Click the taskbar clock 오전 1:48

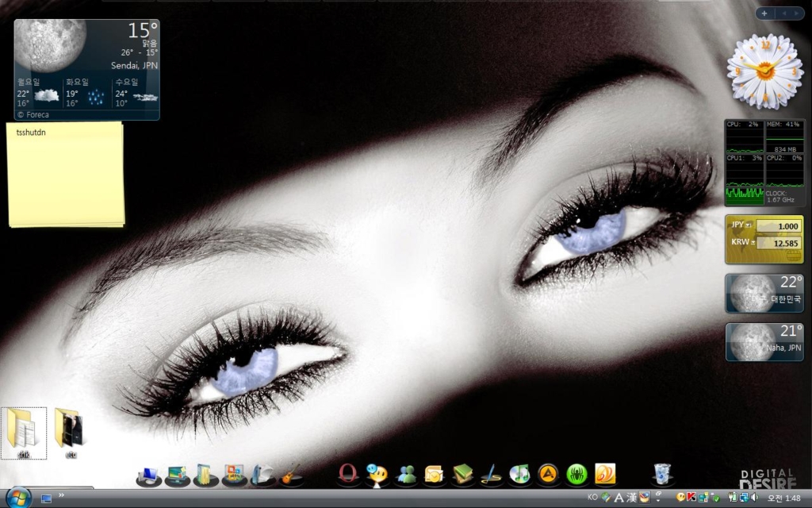pyautogui.click(x=784, y=498)
